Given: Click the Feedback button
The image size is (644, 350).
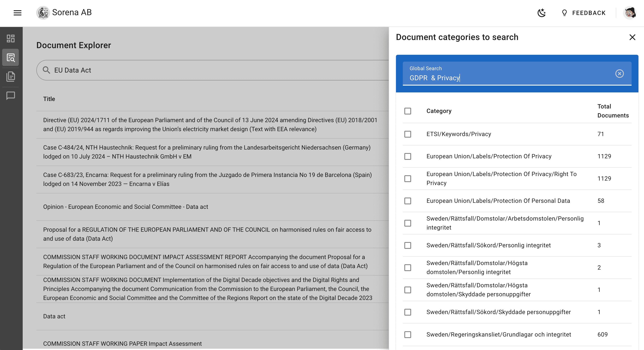Looking at the screenshot, I should click(x=583, y=13).
